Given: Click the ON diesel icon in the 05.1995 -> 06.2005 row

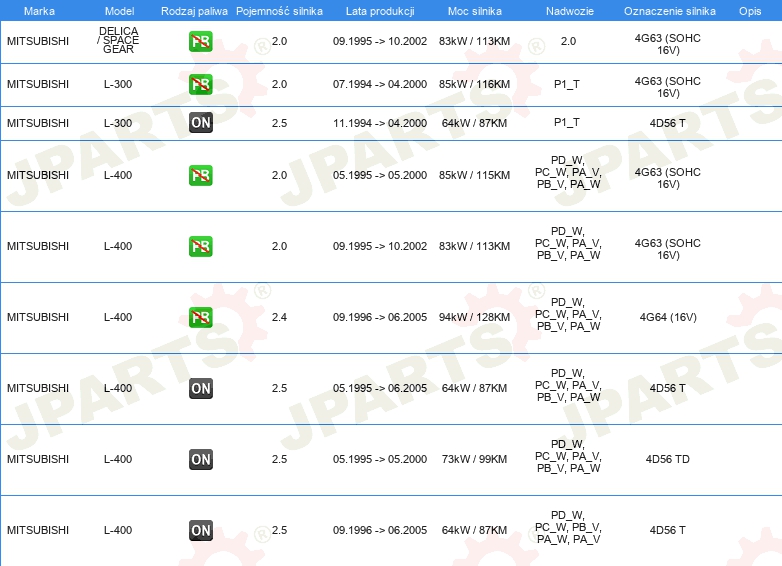Looking at the screenshot, I should pos(200,388).
